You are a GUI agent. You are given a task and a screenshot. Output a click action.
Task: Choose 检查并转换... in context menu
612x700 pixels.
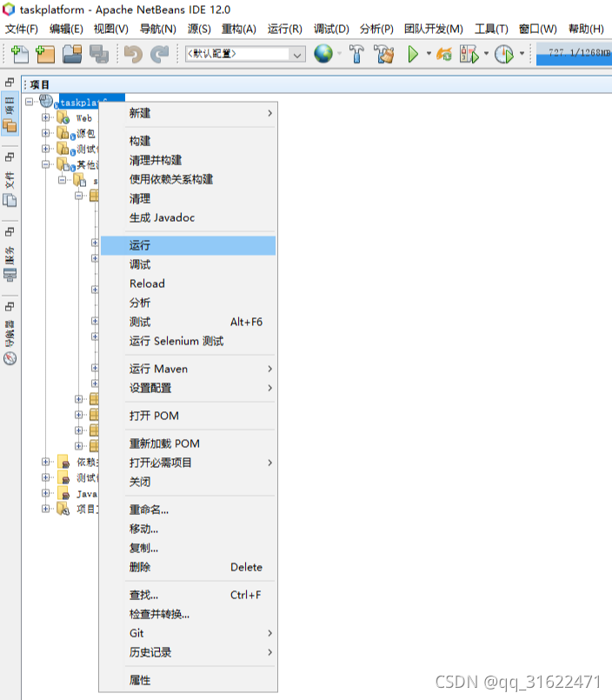(188, 614)
